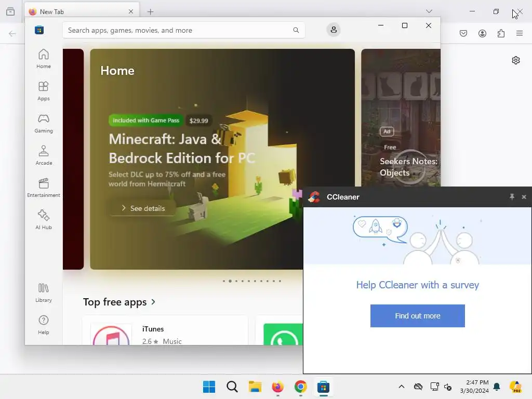Open Firefox extensions puzzle icon
The width and height of the screenshot is (532, 399).
pyautogui.click(x=501, y=33)
